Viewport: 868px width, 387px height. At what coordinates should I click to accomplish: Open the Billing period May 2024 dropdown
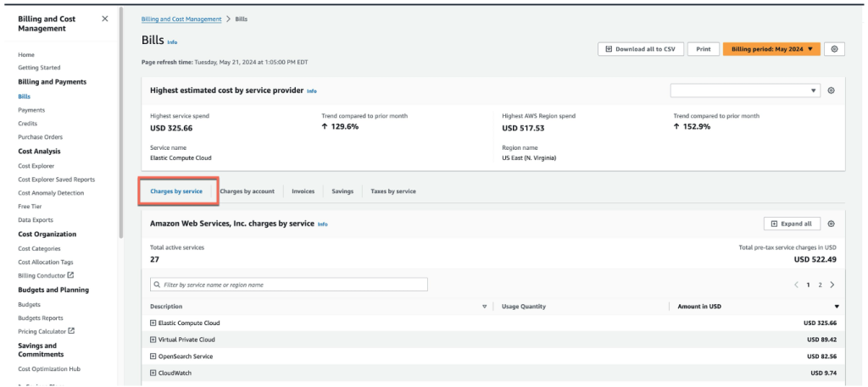point(771,49)
